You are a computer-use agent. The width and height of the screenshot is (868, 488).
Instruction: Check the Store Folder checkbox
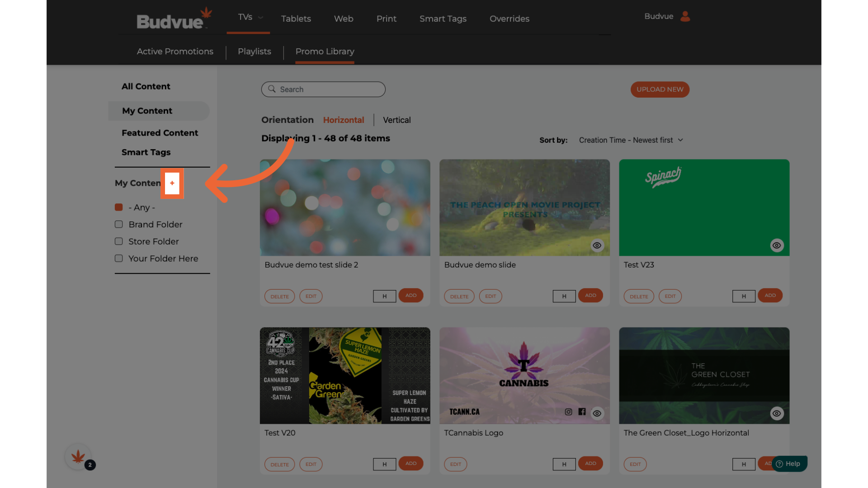(x=119, y=241)
